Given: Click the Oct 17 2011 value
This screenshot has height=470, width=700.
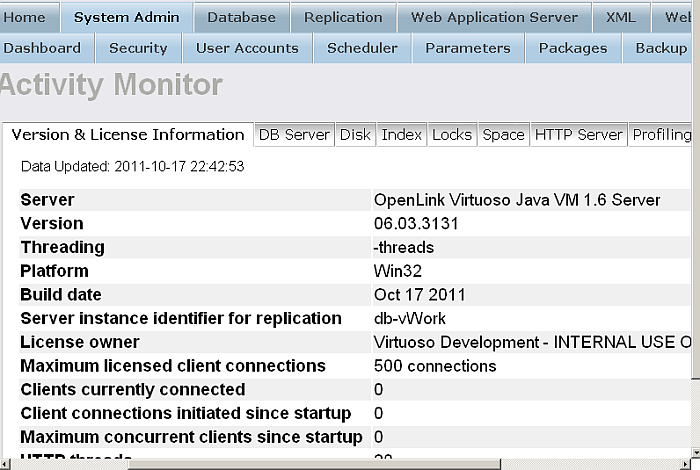Looking at the screenshot, I should tap(420, 295).
